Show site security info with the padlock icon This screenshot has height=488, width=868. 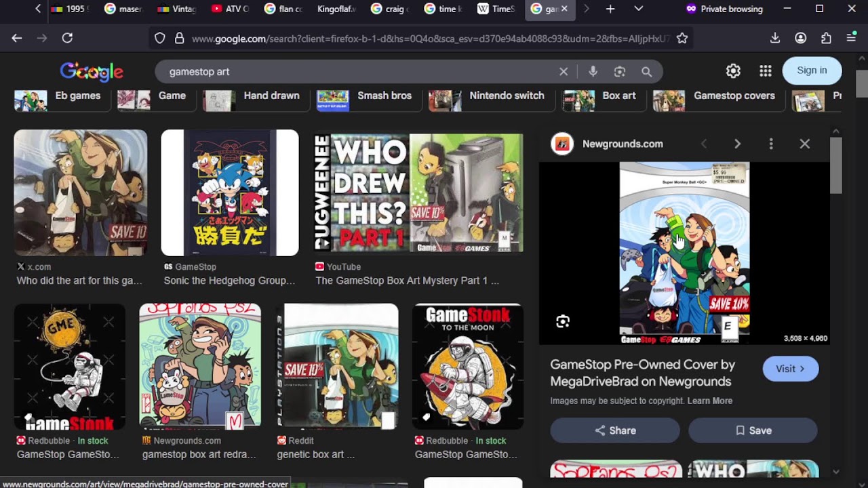point(179,39)
